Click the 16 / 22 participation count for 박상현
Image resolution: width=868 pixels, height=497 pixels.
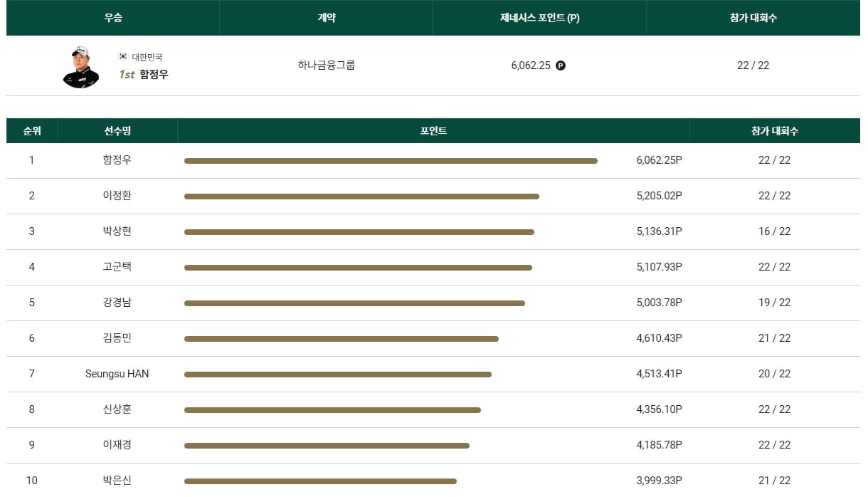[774, 231]
